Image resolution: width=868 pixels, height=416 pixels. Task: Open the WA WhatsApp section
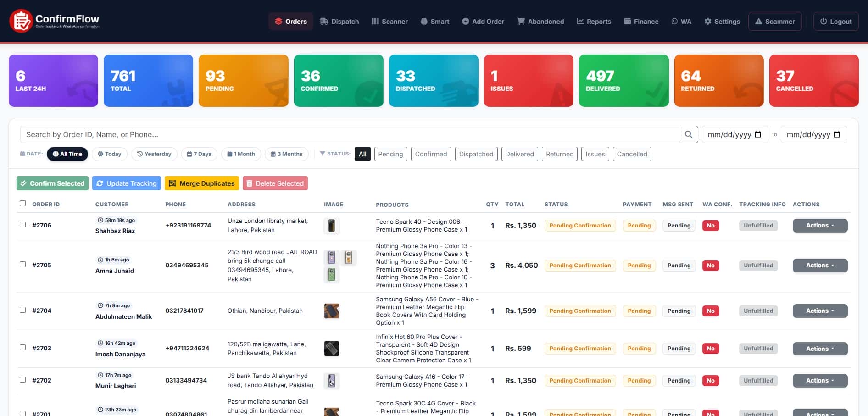[681, 22]
